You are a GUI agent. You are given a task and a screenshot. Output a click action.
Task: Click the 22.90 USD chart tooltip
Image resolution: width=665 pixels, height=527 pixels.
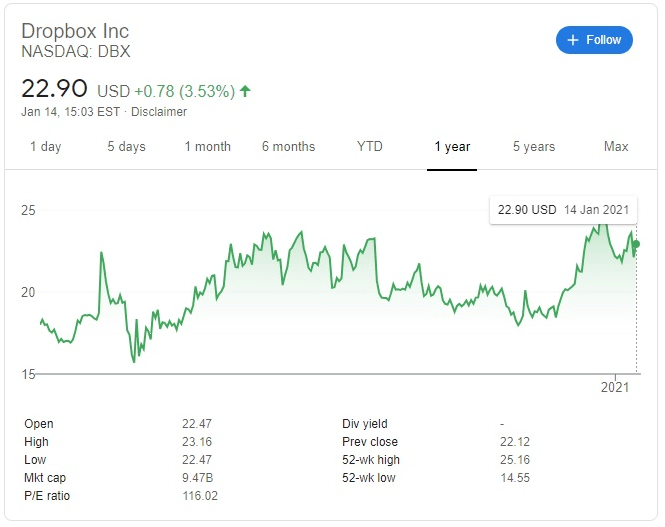[563, 209]
